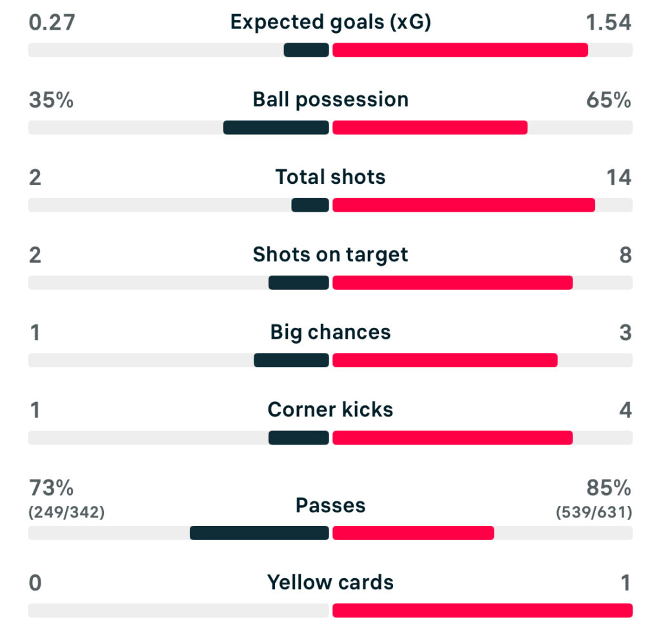Click the 1.54 expected goals value

607,23
